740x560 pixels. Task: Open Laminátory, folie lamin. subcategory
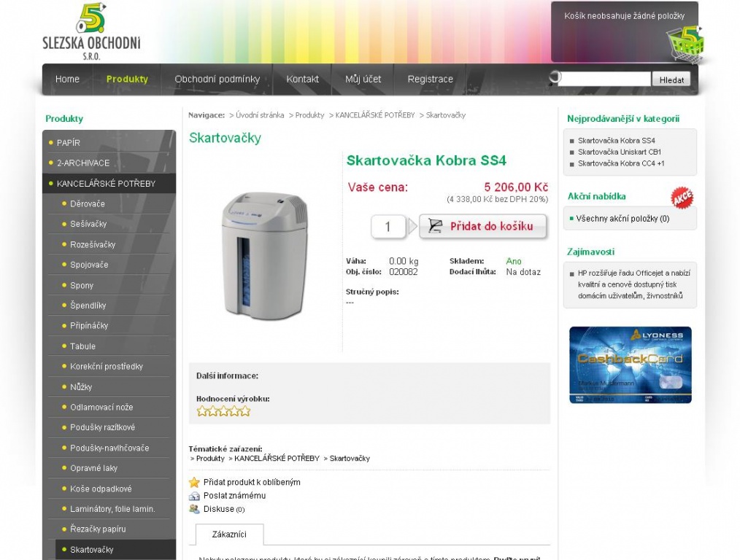(112, 509)
